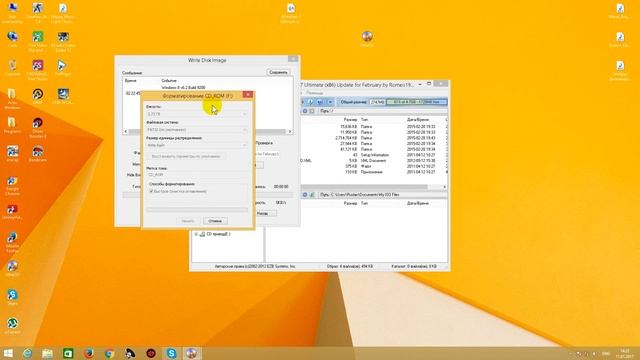Select the XML Document file row
This screenshot has height=360, width=640.
373,161
